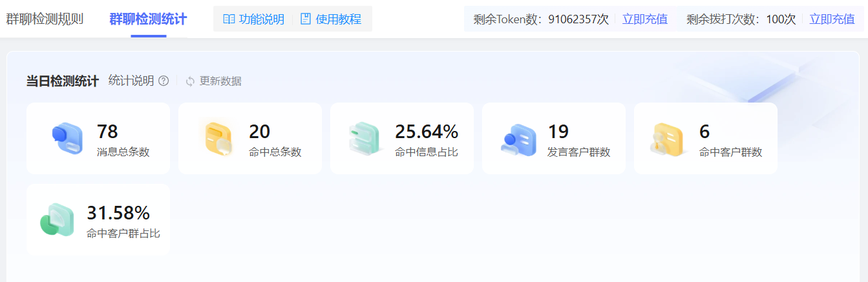Screen dimensions: 868x282
Task: Click the 消息总条数 chat bubble icon
Action: (x=67, y=138)
